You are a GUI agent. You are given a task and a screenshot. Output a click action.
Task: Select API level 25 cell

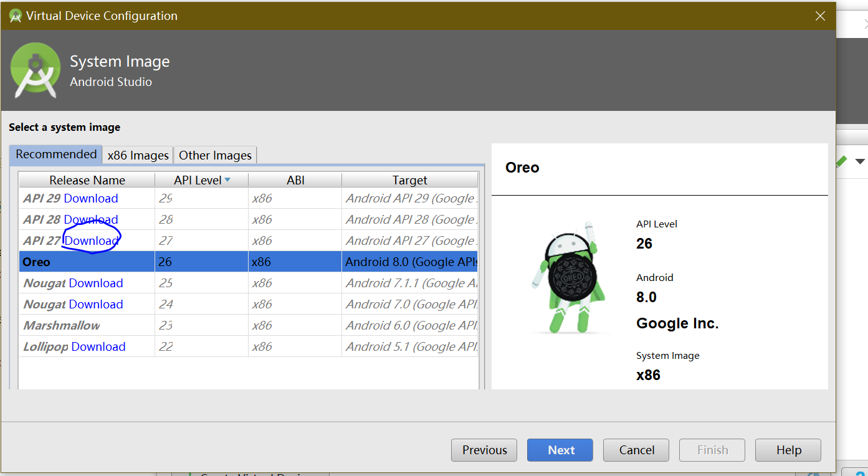coord(201,283)
